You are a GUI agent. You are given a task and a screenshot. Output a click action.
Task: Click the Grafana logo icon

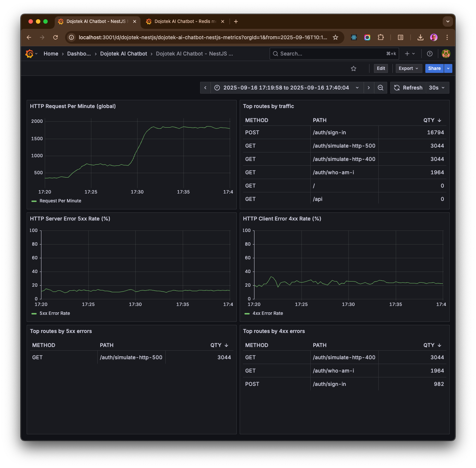pyautogui.click(x=29, y=54)
